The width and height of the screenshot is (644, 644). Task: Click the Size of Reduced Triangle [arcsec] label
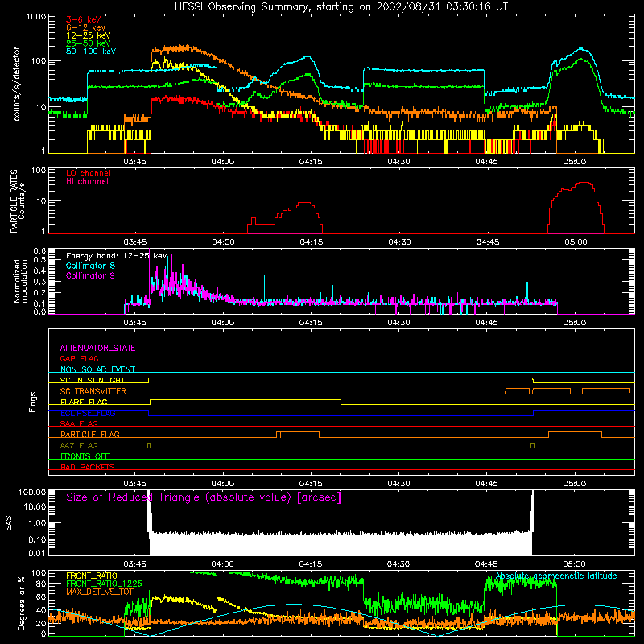pos(204,497)
